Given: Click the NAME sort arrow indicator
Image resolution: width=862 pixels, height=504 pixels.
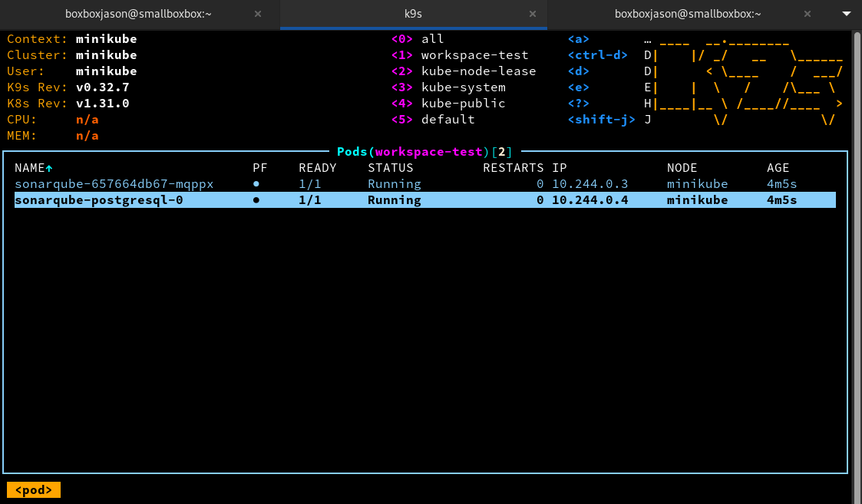Looking at the screenshot, I should pos(49,168).
